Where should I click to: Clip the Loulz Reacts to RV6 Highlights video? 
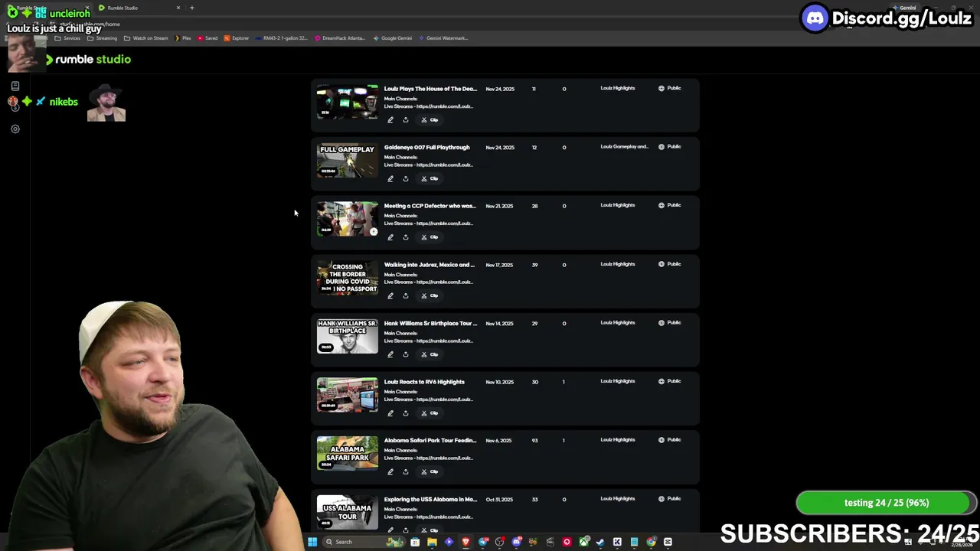(x=430, y=413)
